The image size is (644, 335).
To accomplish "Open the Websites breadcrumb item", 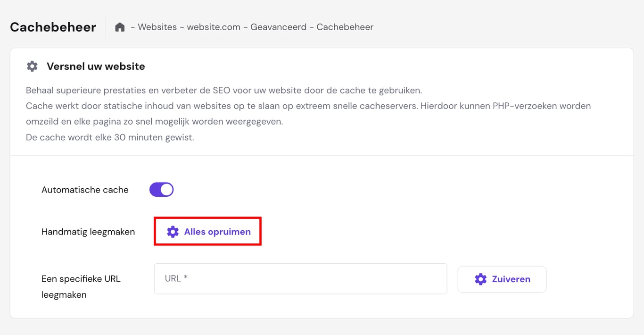I will coord(157,27).
